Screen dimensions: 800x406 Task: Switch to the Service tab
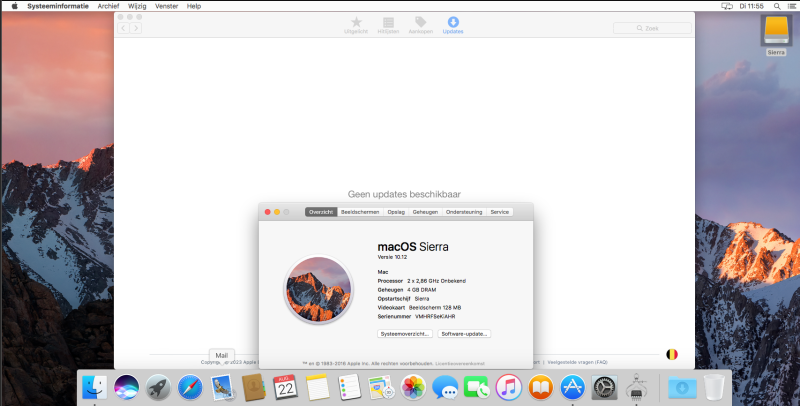(x=499, y=212)
